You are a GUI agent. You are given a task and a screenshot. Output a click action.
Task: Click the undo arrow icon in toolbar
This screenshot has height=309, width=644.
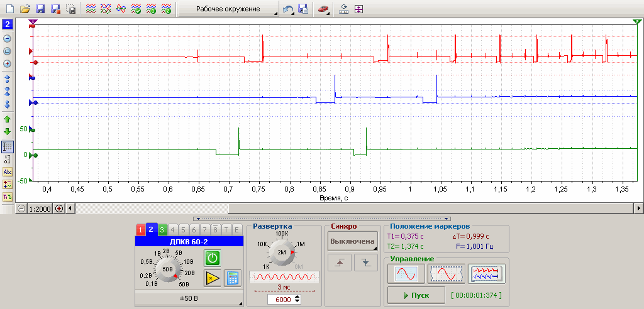[288, 9]
